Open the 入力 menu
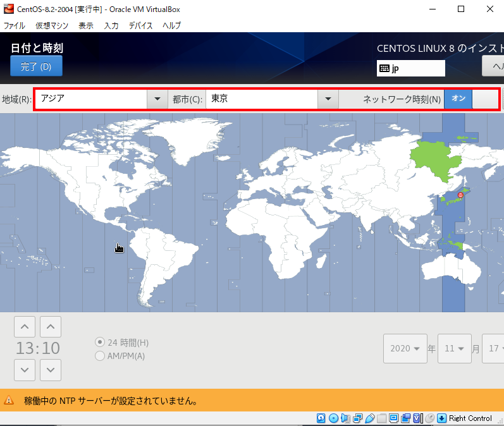504x426 pixels. coord(111,25)
